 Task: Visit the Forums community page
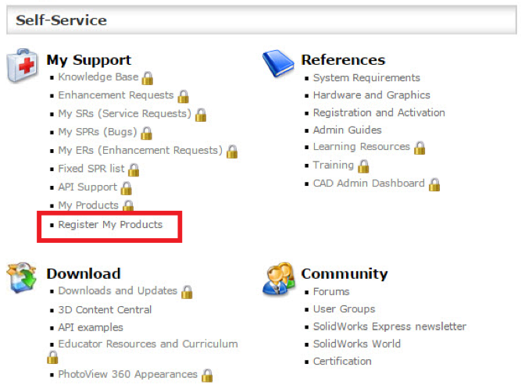(x=331, y=292)
